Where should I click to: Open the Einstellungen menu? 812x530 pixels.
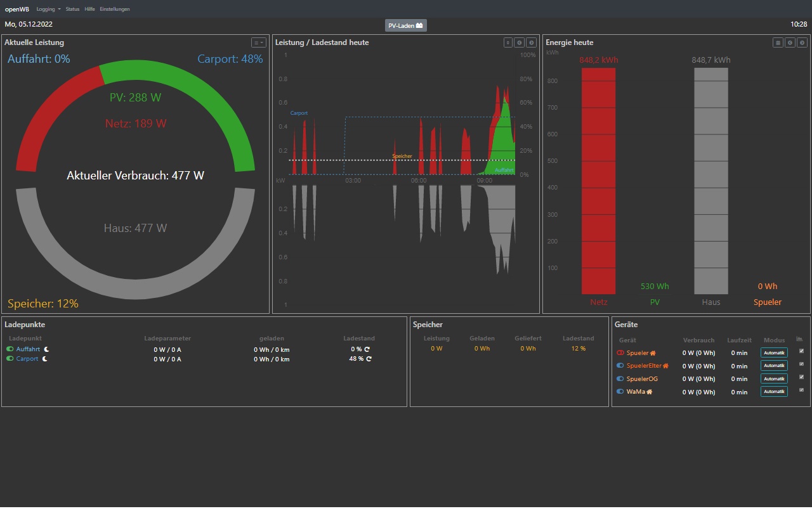pyautogui.click(x=114, y=10)
